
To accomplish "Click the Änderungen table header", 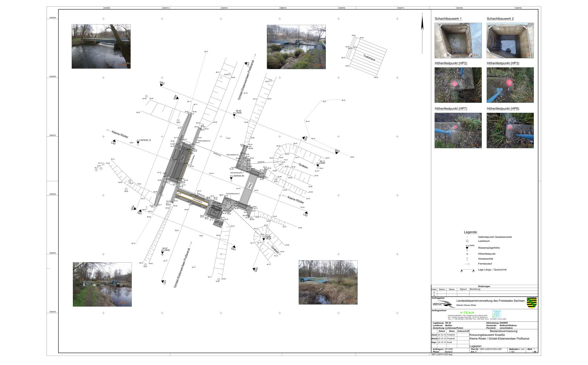I will point(484,286).
